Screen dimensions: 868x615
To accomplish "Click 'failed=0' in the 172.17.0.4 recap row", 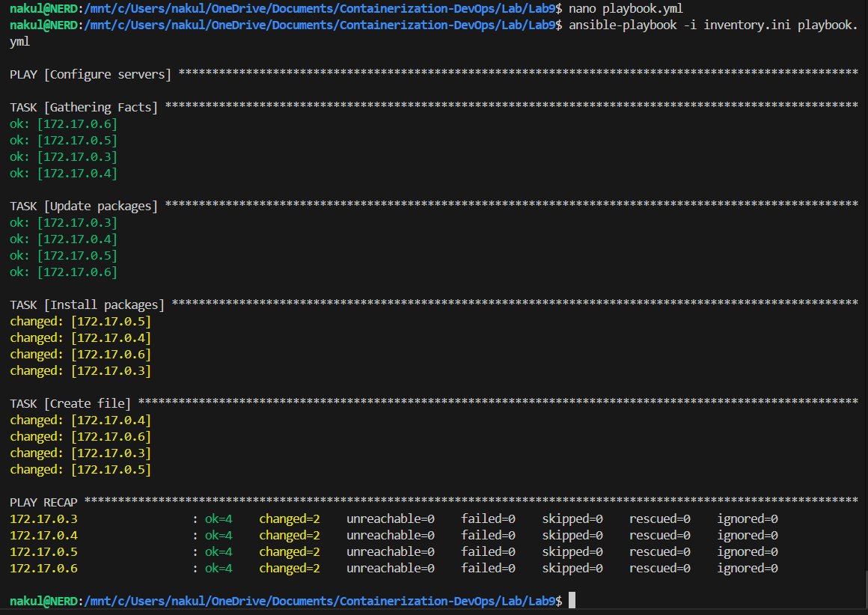I will coord(488,536).
